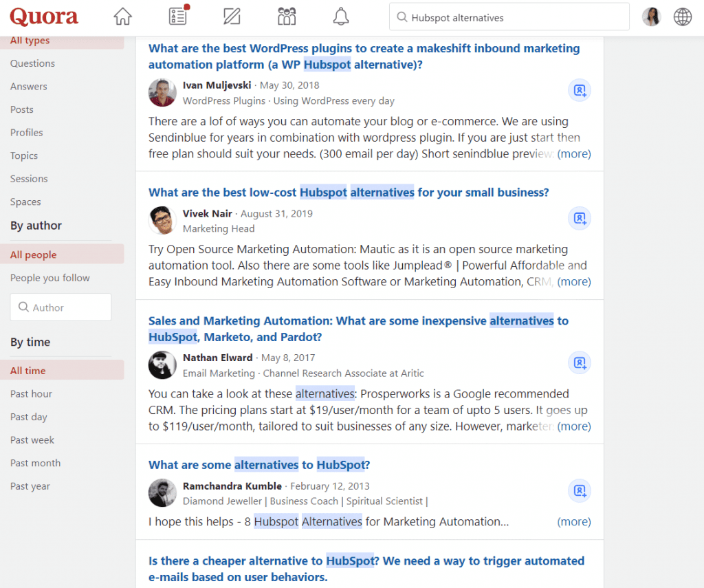Select the Questions type filter
The height and width of the screenshot is (588, 704).
pyautogui.click(x=32, y=63)
